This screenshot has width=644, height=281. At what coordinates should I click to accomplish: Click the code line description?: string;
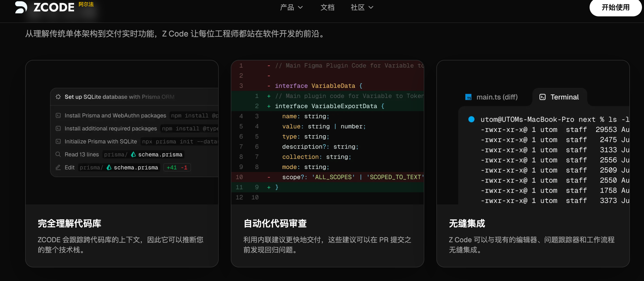[327, 147]
